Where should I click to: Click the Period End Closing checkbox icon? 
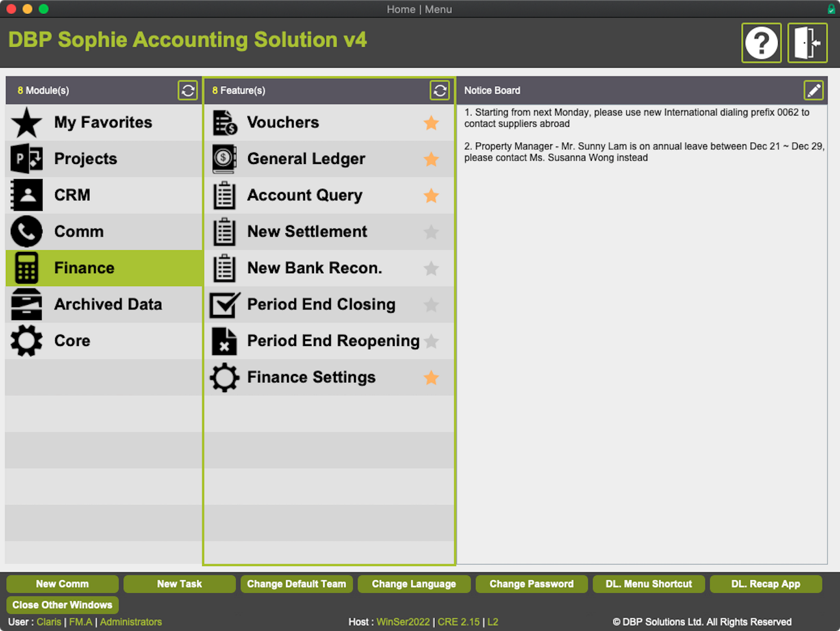(224, 304)
